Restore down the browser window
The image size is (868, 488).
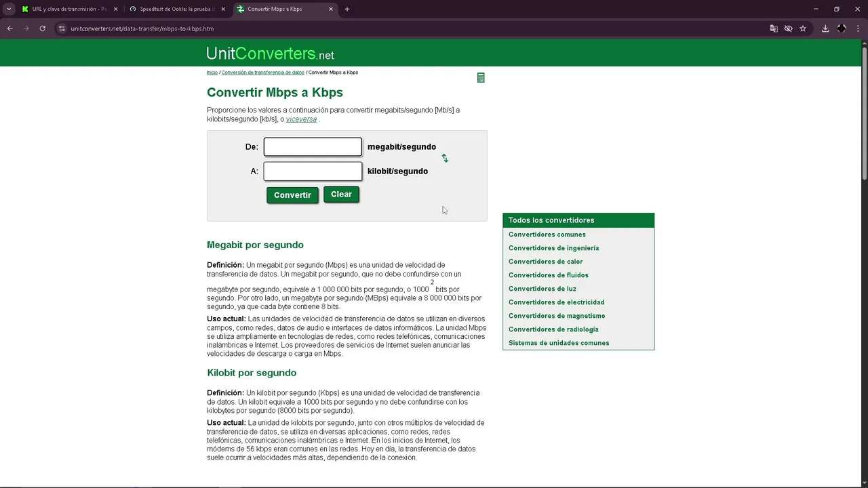836,9
